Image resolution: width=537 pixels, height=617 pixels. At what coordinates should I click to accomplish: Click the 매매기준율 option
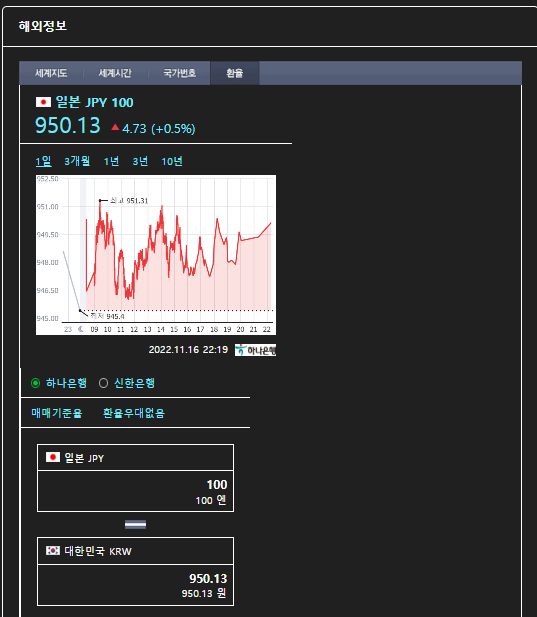point(57,413)
